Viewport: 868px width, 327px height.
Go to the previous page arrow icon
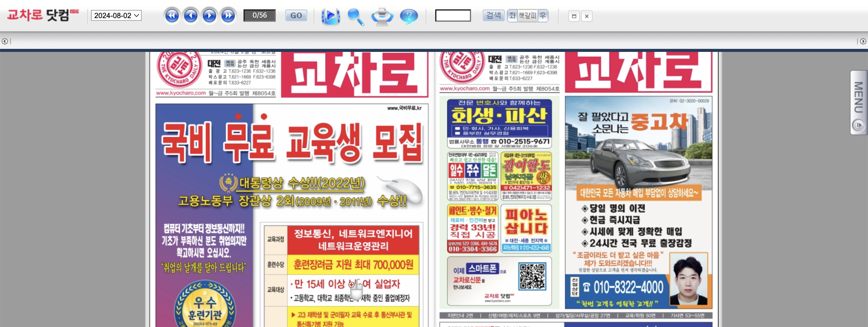(190, 15)
